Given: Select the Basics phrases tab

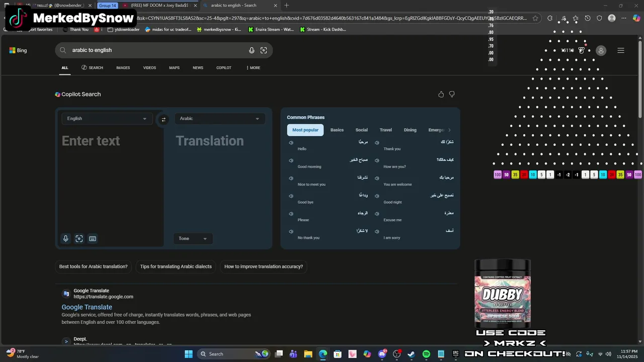Looking at the screenshot, I should point(337,130).
